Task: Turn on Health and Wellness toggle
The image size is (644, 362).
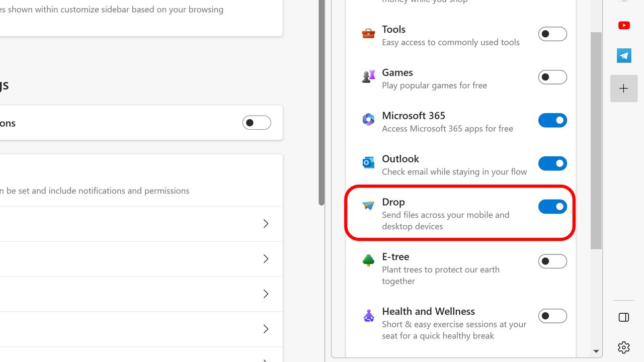Action: click(552, 316)
